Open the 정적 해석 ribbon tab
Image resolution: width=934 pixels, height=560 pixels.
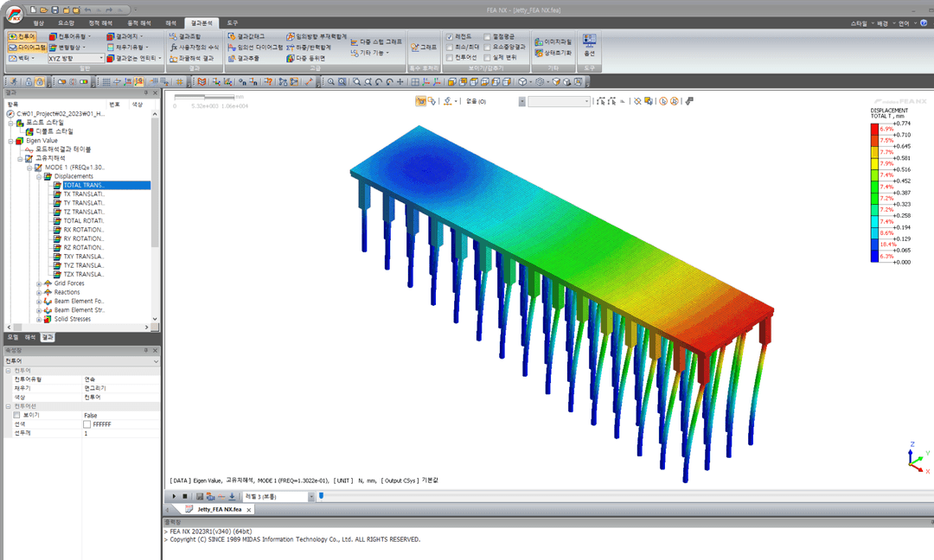[100, 23]
